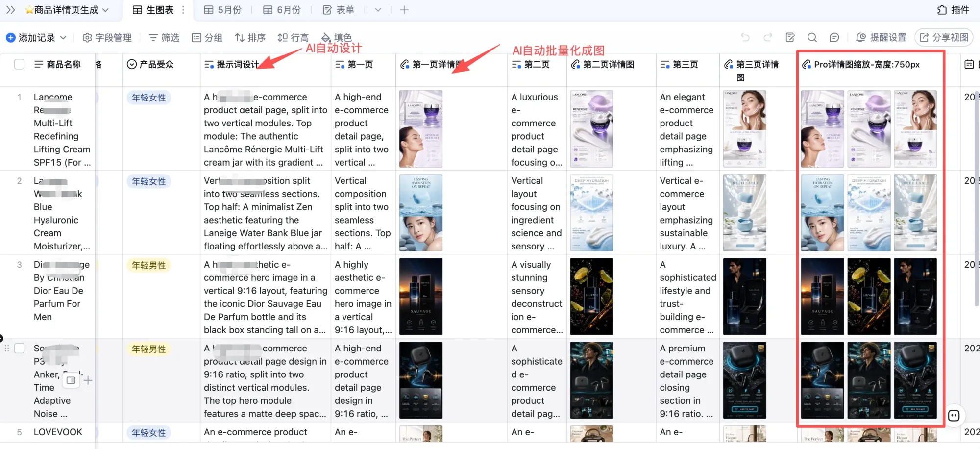Open Laneige row's 第一页详情图 thumbnail
The height and width of the screenshot is (449, 980).
pos(421,213)
